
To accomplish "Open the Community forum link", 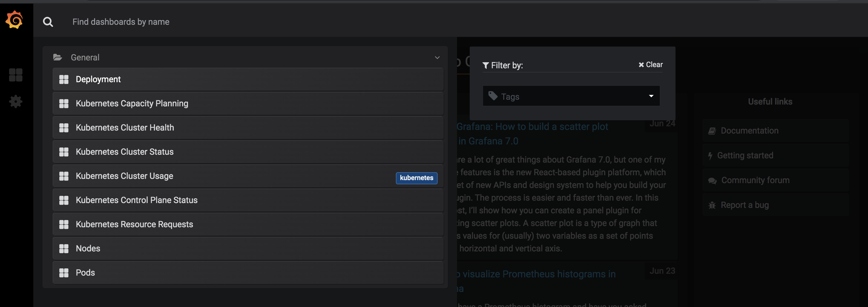I will pos(775,181).
